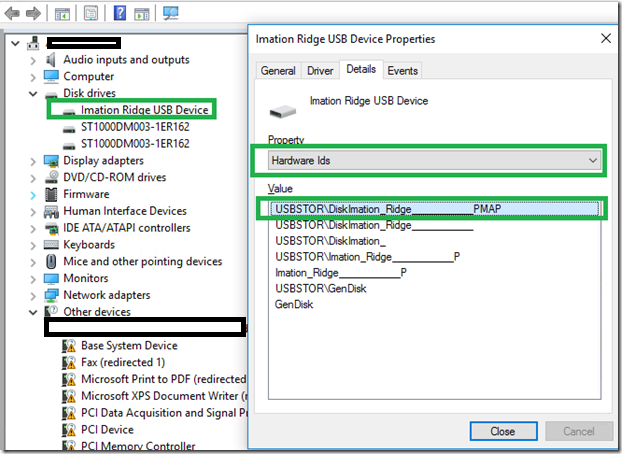Expand the Computer category

pyautogui.click(x=33, y=77)
